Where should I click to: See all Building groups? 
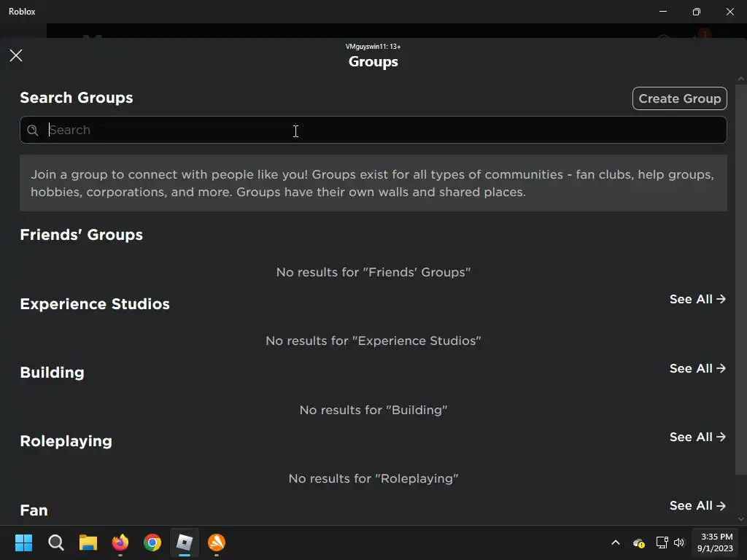pos(697,368)
